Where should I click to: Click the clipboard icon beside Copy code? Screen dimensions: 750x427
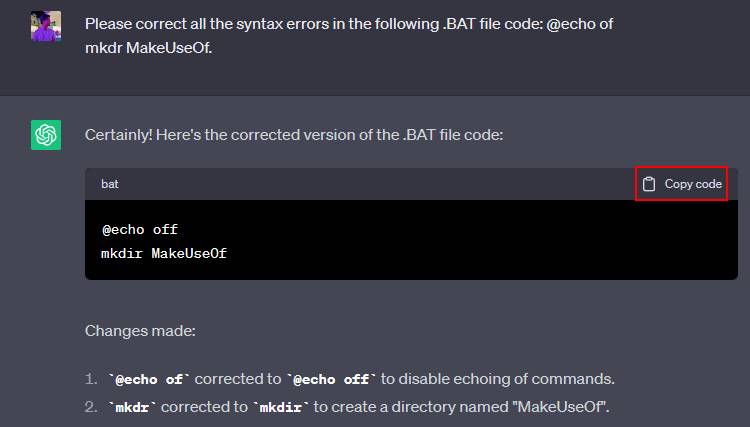click(x=649, y=184)
